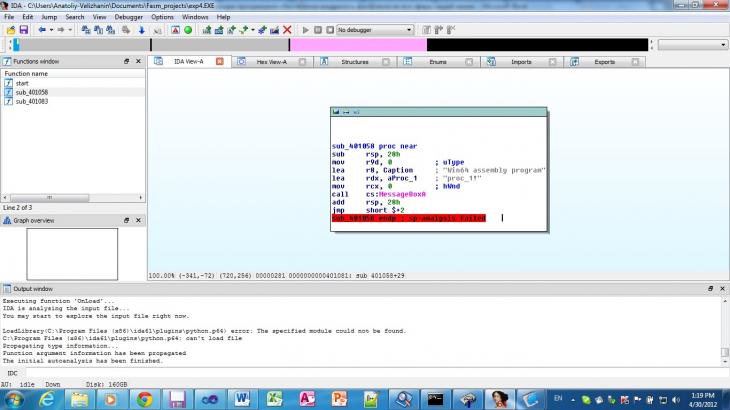Viewport: 730px width, 410px height.
Task: Close the Hex View-A tab
Action: pyautogui.click(x=303, y=62)
